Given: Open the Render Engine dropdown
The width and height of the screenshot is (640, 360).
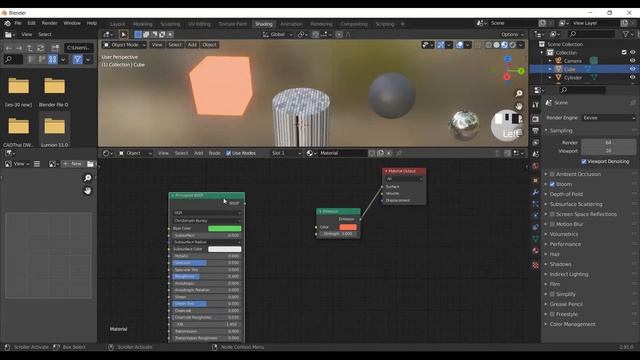Looking at the screenshot, I should pyautogui.click(x=609, y=118).
